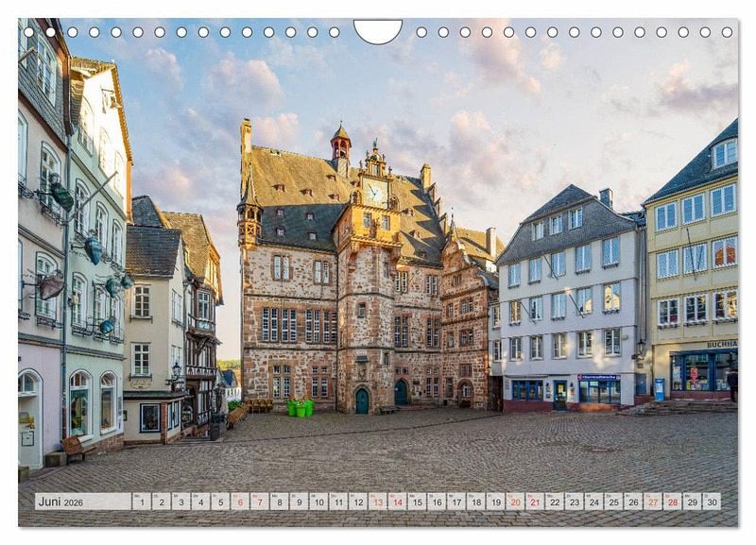Select day 30 in the calendar strip
Screen dimensions: 756x545
pyautogui.click(x=712, y=502)
